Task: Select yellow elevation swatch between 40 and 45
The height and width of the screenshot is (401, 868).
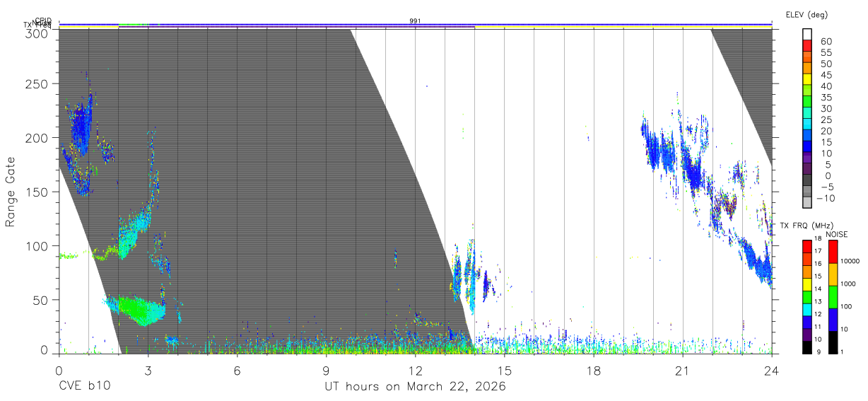Action: pos(807,79)
